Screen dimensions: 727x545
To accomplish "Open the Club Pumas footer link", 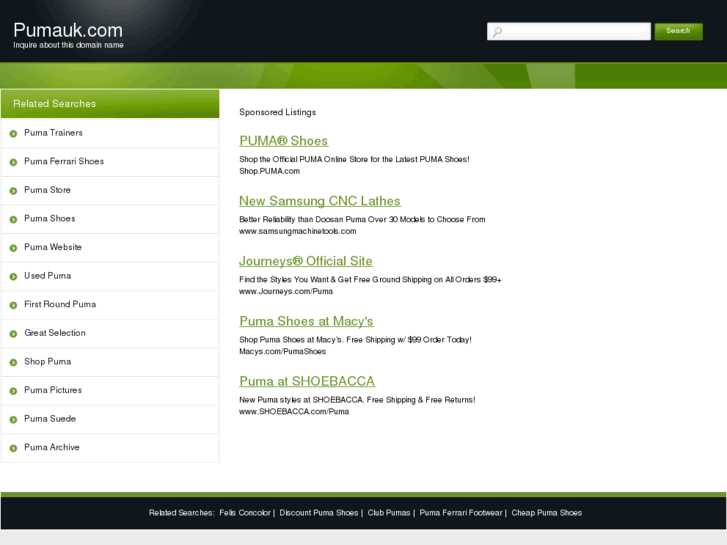I will tap(389, 513).
